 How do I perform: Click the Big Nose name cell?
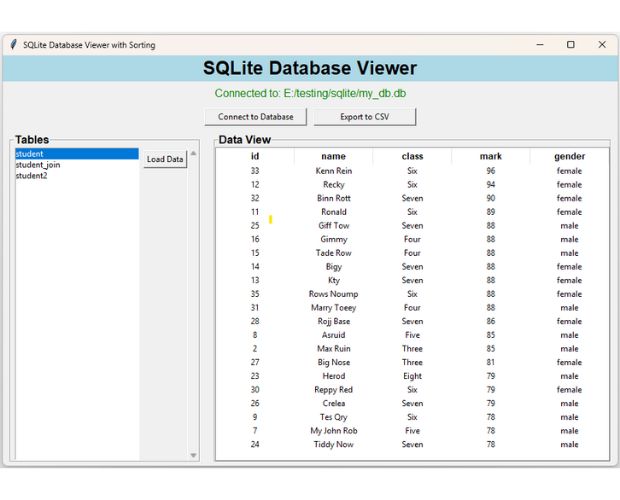coord(333,362)
